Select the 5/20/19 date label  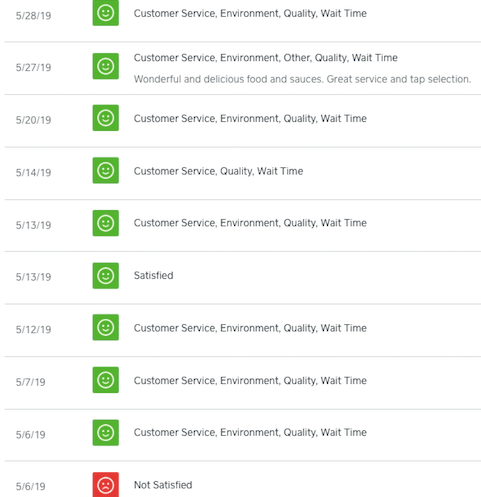pyautogui.click(x=33, y=120)
